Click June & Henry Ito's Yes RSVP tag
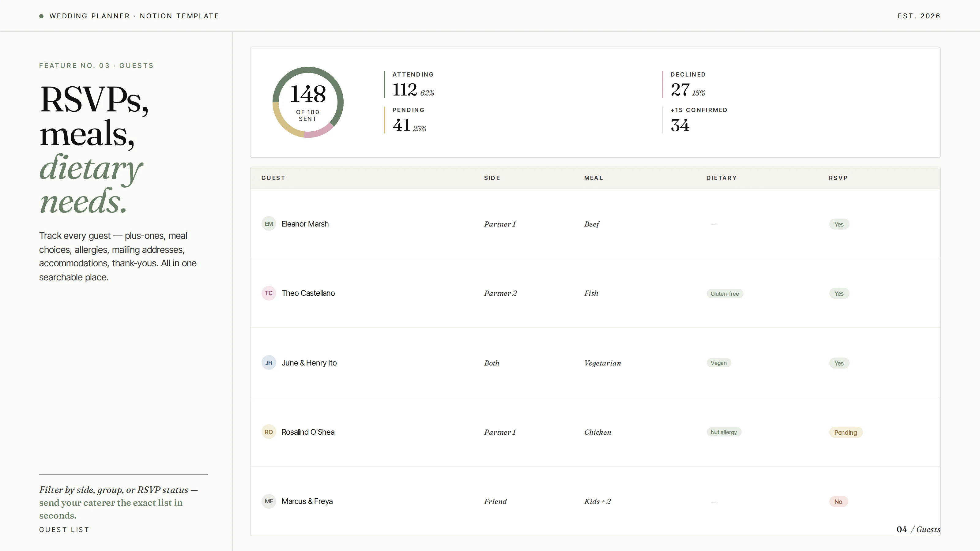This screenshot has height=551, width=980. click(x=839, y=363)
